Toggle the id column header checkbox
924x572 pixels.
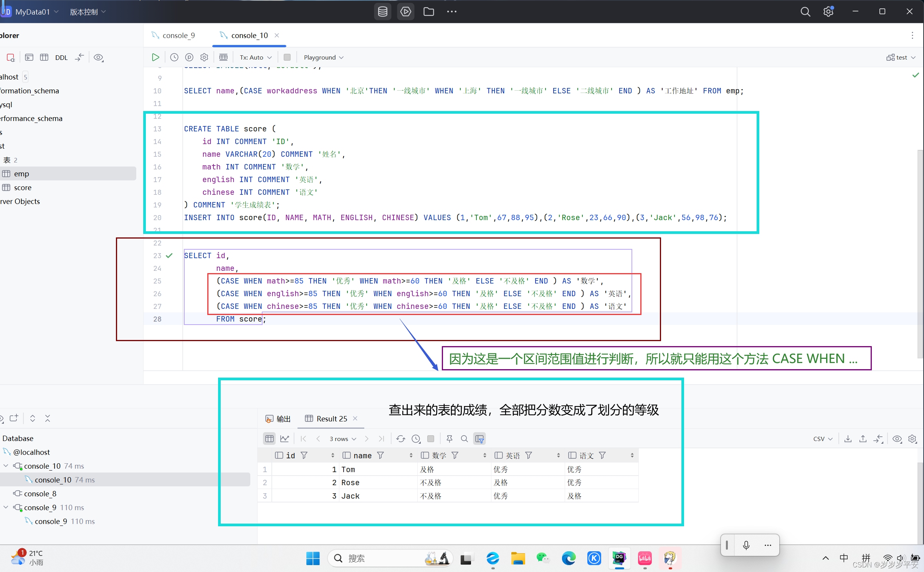[x=279, y=455]
